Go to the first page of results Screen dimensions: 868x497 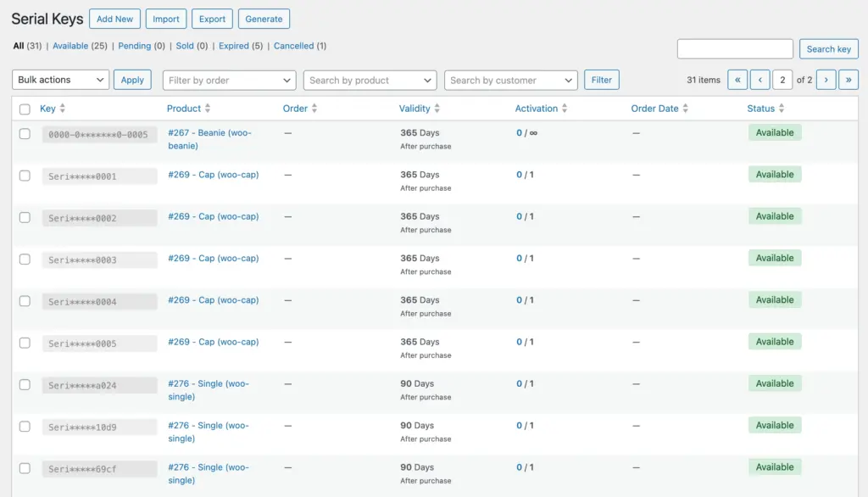[737, 80]
